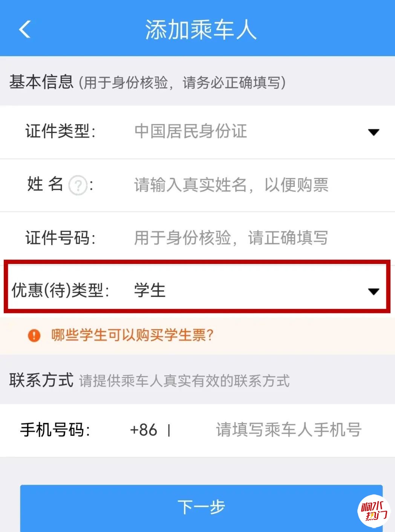This screenshot has width=395, height=532.
Task: Tap the back arrow icon
Action: click(x=25, y=29)
